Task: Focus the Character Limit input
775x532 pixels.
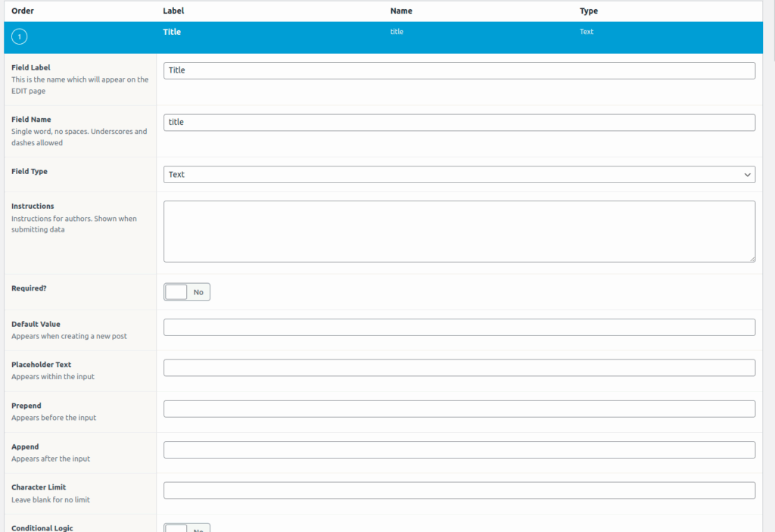Action: click(459, 491)
